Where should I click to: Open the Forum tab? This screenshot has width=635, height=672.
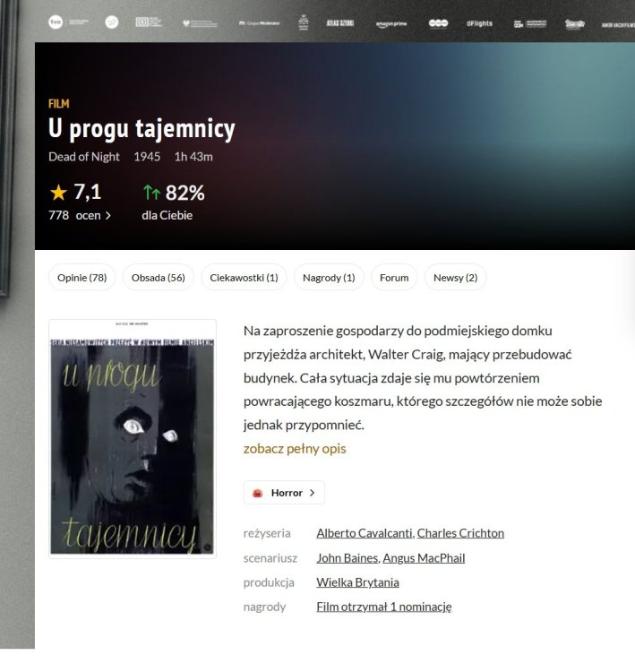(x=394, y=278)
